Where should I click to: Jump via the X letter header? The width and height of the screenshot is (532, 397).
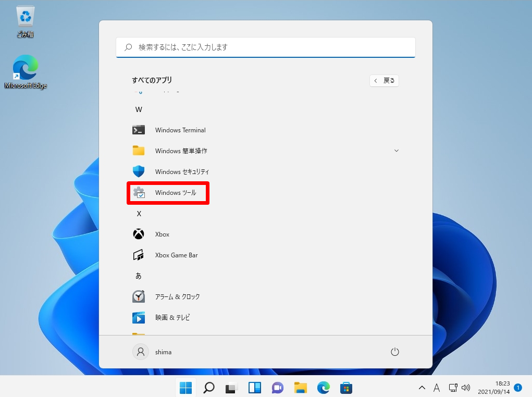139,214
